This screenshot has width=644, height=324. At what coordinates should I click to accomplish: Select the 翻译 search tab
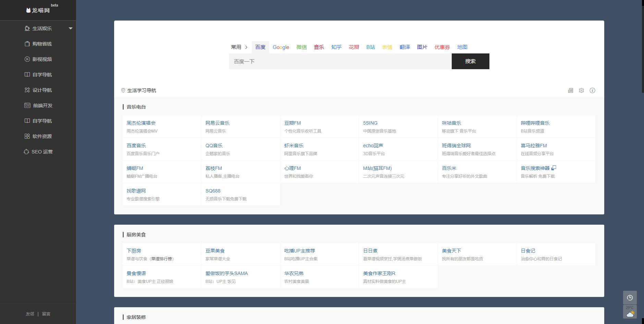click(404, 47)
